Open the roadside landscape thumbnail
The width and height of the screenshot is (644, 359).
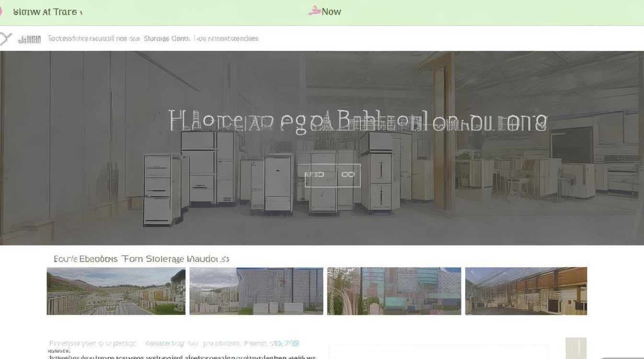pyautogui.click(x=116, y=291)
